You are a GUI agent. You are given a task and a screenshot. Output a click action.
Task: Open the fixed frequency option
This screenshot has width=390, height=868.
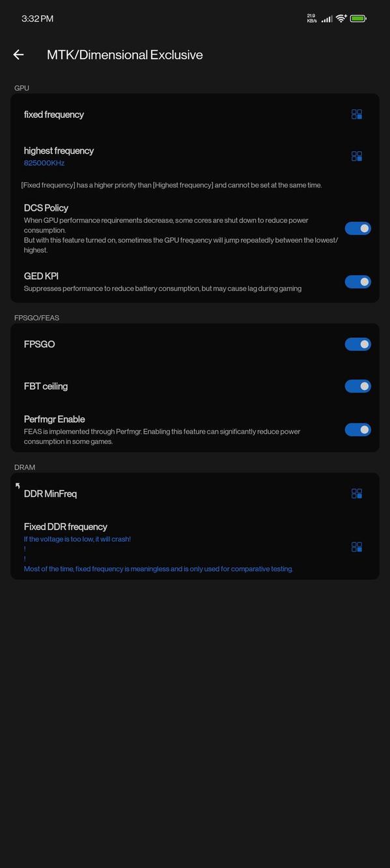tap(54, 114)
